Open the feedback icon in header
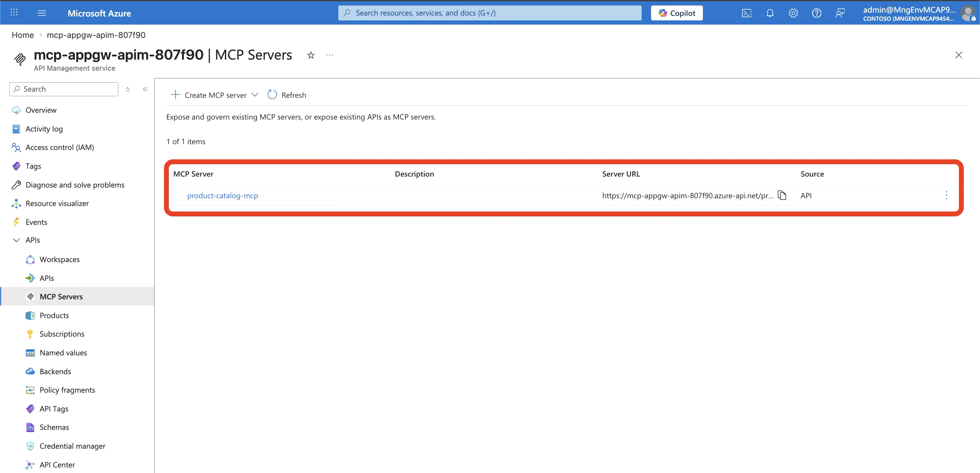The width and height of the screenshot is (980, 473). click(840, 13)
